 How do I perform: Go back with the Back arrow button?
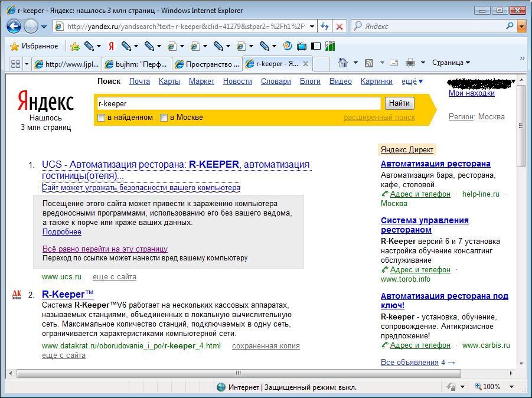pyautogui.click(x=14, y=26)
